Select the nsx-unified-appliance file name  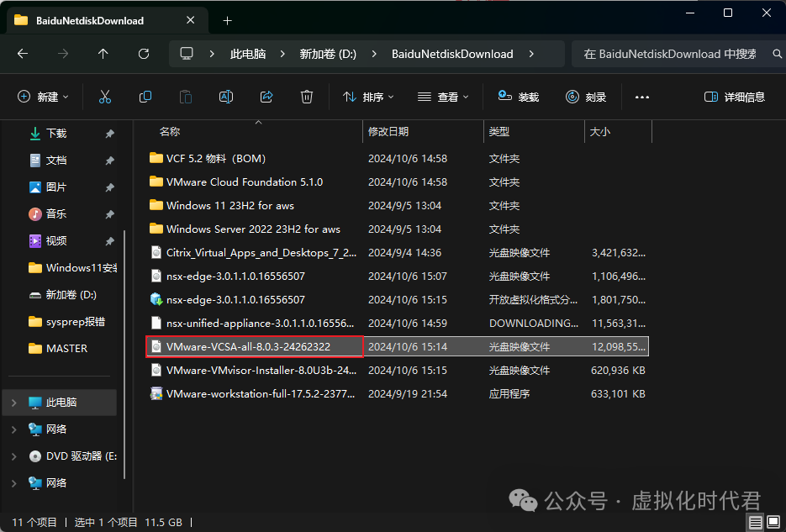pos(260,323)
